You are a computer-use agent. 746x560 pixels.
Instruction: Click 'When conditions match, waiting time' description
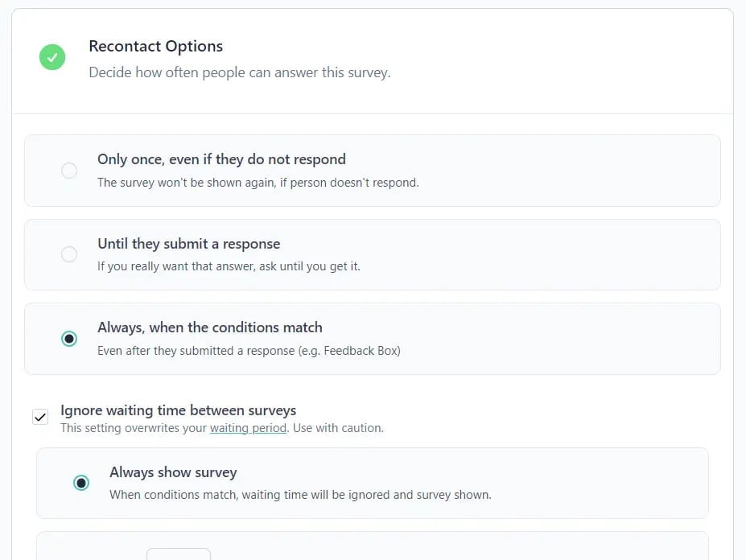pyautogui.click(x=300, y=495)
